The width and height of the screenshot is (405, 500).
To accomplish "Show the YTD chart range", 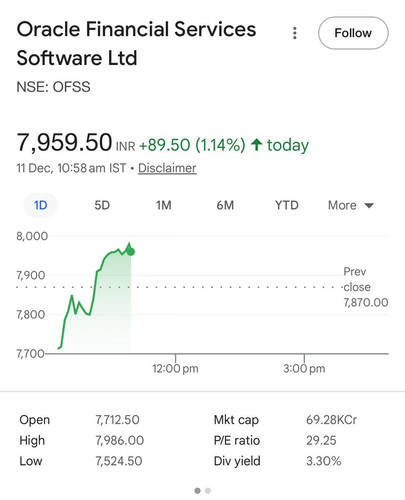I will pos(287,205).
